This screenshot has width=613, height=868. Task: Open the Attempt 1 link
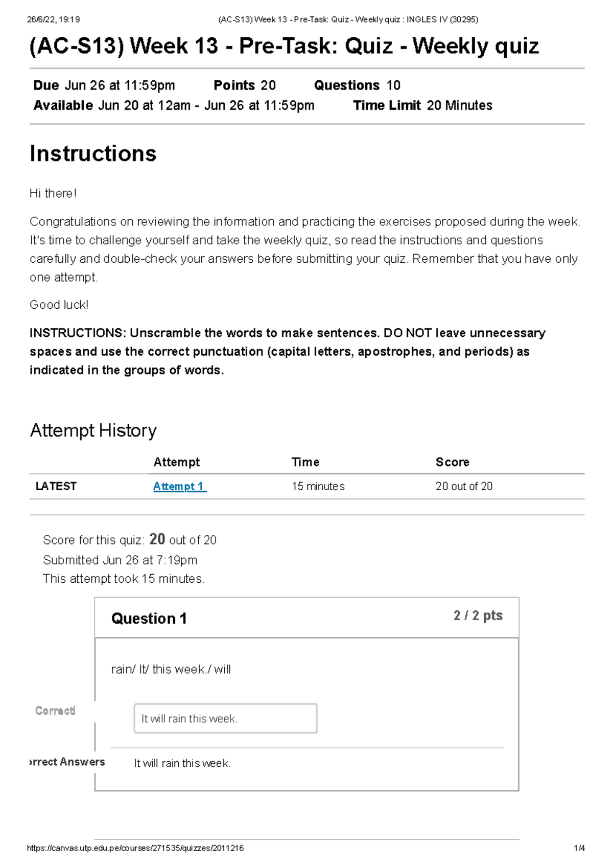179,486
